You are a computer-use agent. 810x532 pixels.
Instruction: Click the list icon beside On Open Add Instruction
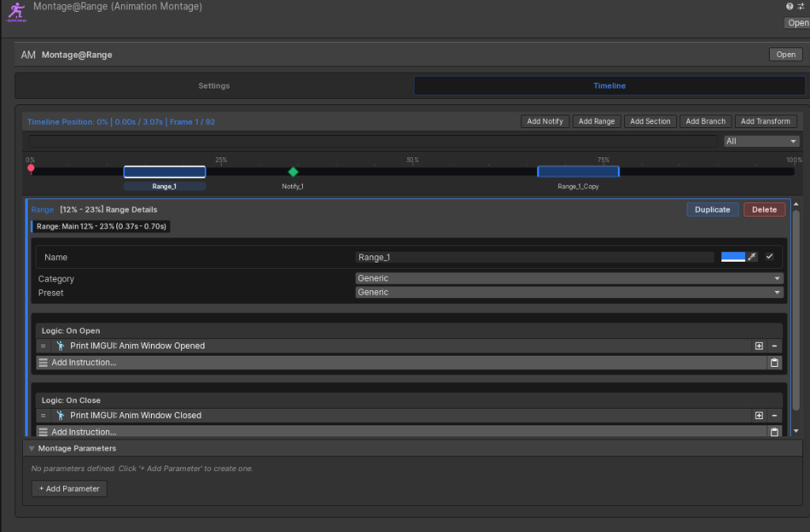click(44, 363)
